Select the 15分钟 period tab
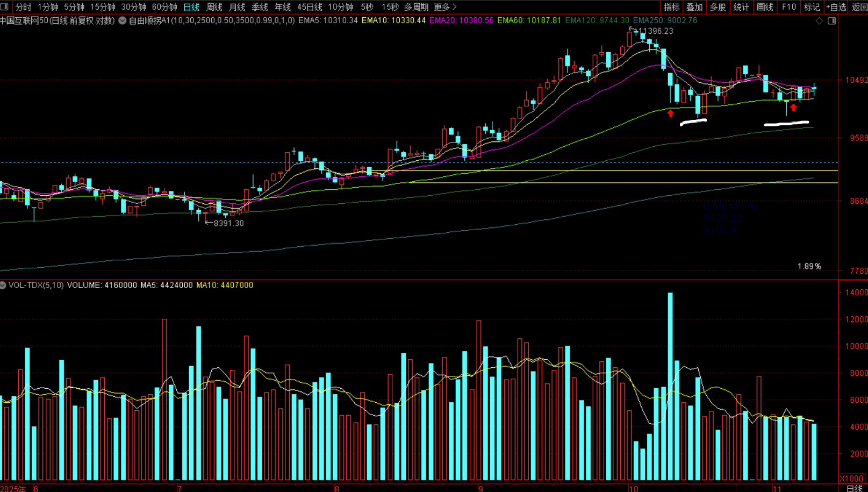The width and height of the screenshot is (868, 492). coord(103,7)
